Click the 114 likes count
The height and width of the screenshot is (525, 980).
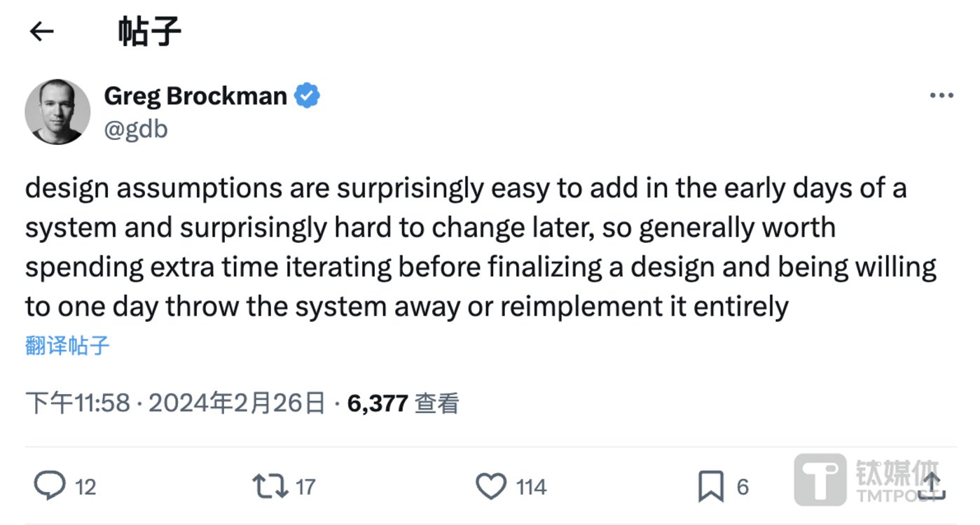532,486
